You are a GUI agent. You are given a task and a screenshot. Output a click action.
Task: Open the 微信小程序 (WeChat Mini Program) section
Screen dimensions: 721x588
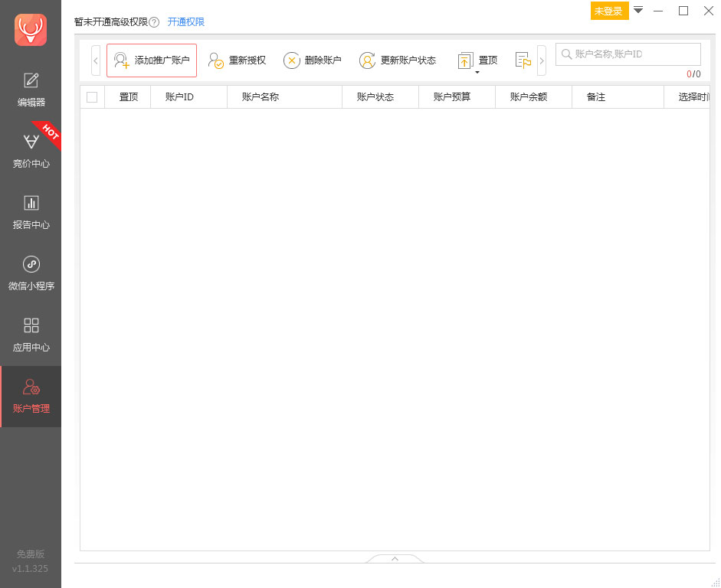pos(31,273)
